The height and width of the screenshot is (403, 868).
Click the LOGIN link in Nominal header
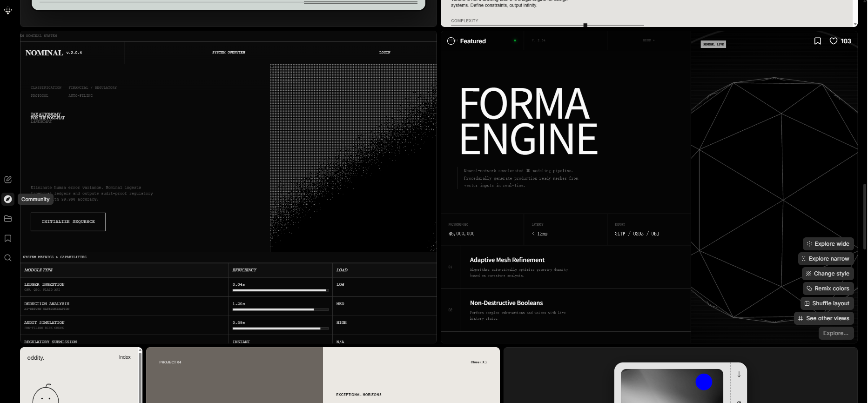pyautogui.click(x=385, y=53)
